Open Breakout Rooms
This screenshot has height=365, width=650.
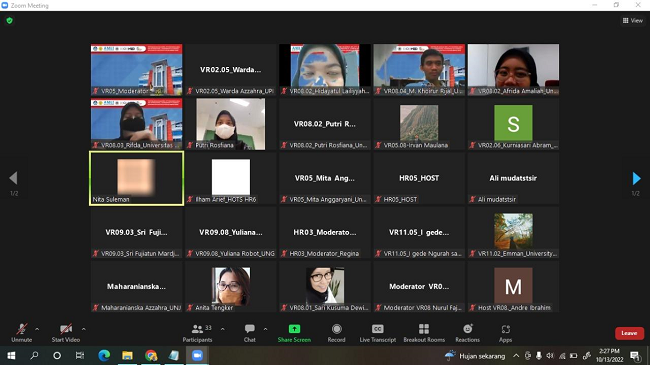click(x=424, y=333)
